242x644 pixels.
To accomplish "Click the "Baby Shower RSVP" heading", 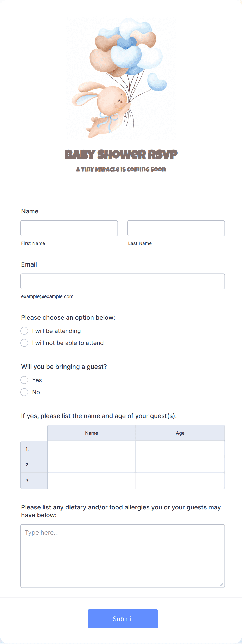I will (x=121, y=155).
